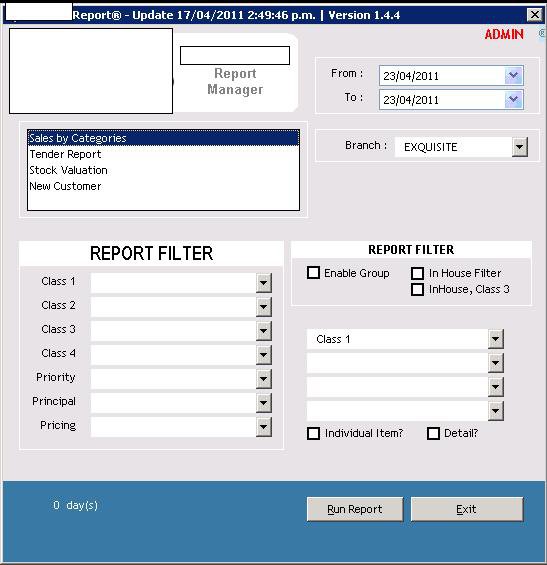Tick the Enable Group checkbox
The width and height of the screenshot is (547, 565).
click(x=313, y=273)
